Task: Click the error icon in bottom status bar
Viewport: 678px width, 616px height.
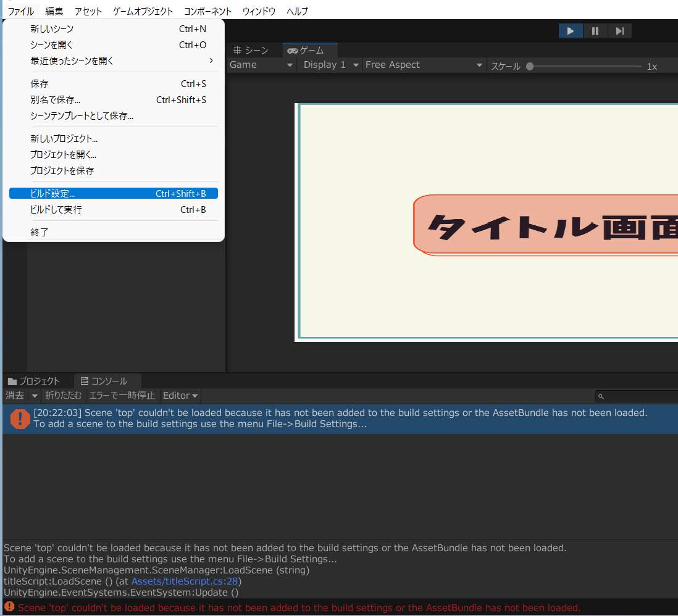Action: click(9, 607)
